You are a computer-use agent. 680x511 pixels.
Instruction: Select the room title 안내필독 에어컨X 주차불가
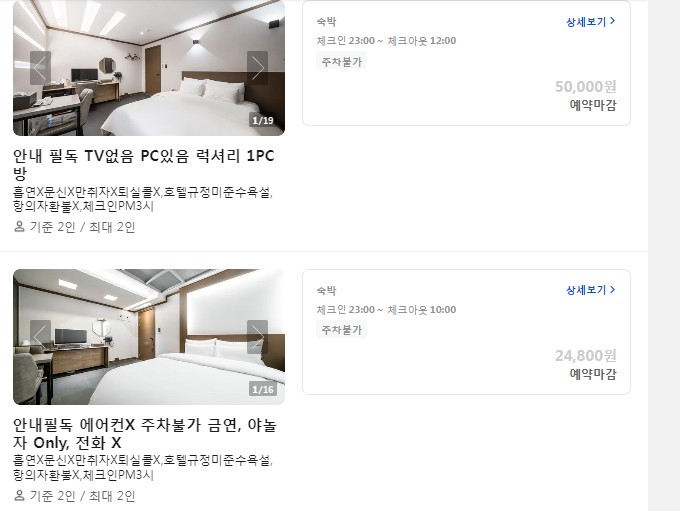(x=144, y=433)
